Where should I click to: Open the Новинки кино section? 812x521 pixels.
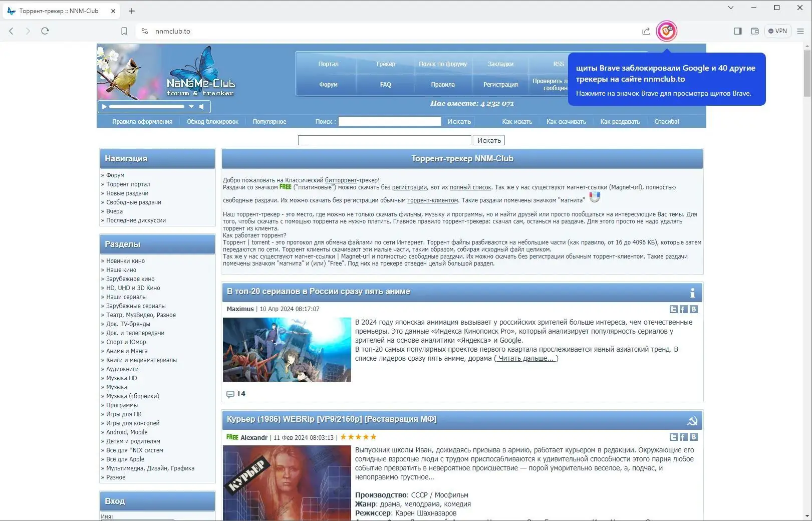125,261
